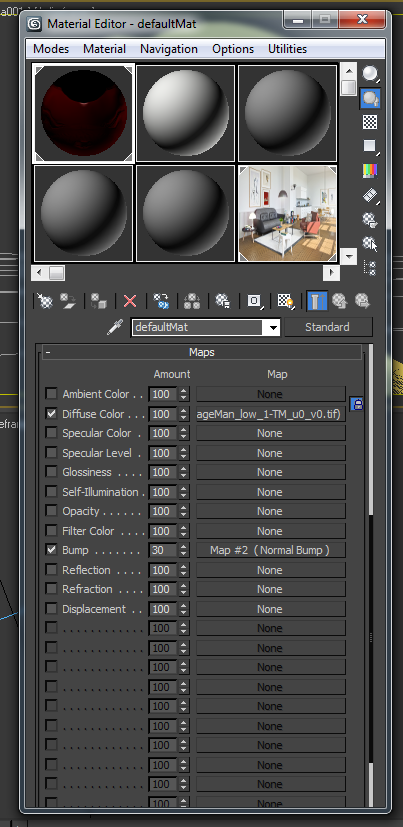The height and width of the screenshot is (827, 403).
Task: Click the Bump amount field showing 30
Action: [x=164, y=550]
